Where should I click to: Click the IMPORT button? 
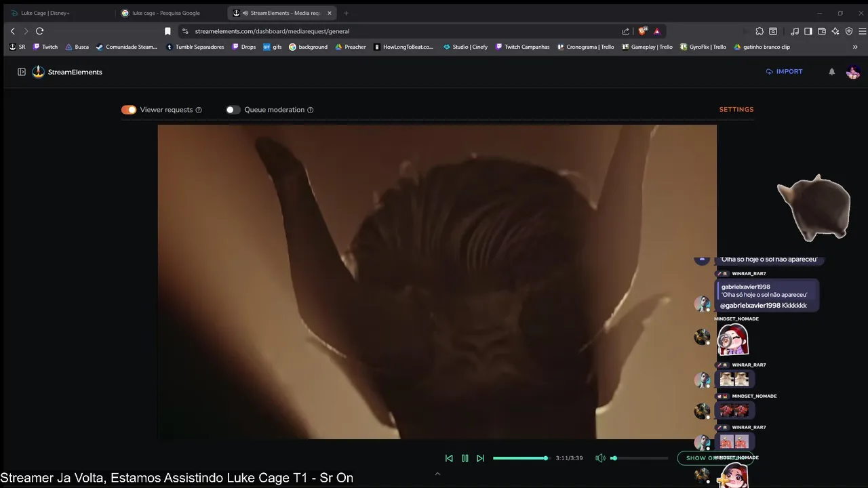(784, 71)
